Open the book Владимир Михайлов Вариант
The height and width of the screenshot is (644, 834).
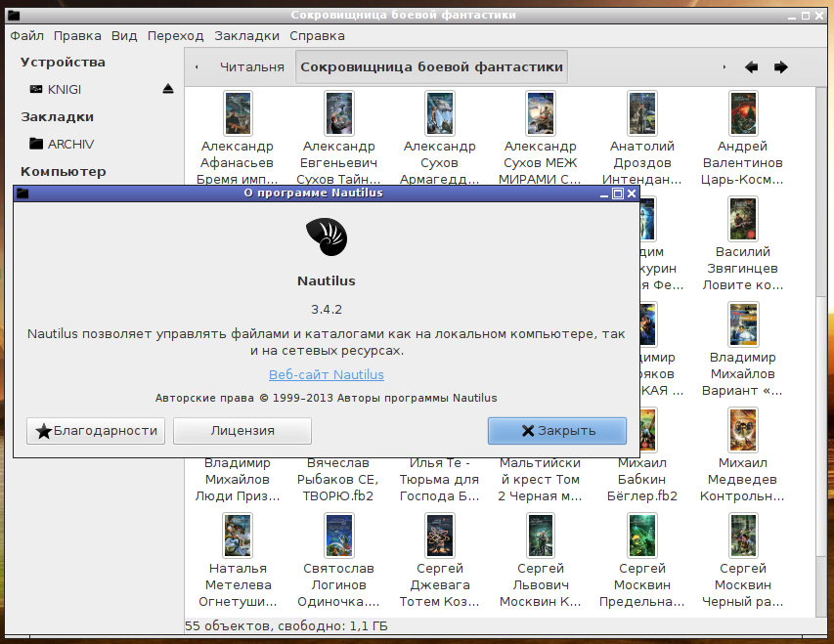point(742,350)
